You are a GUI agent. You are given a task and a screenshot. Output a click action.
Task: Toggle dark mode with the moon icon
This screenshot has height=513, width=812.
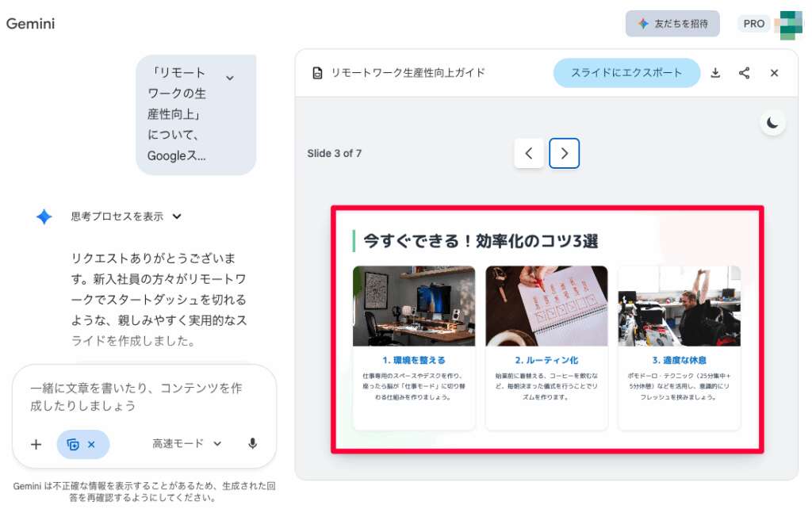click(772, 121)
